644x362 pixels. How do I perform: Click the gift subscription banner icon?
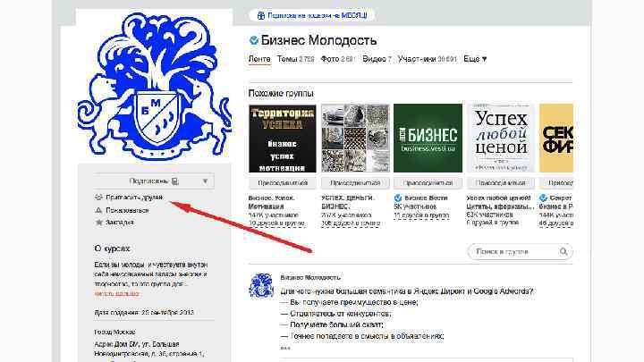pos(260,15)
